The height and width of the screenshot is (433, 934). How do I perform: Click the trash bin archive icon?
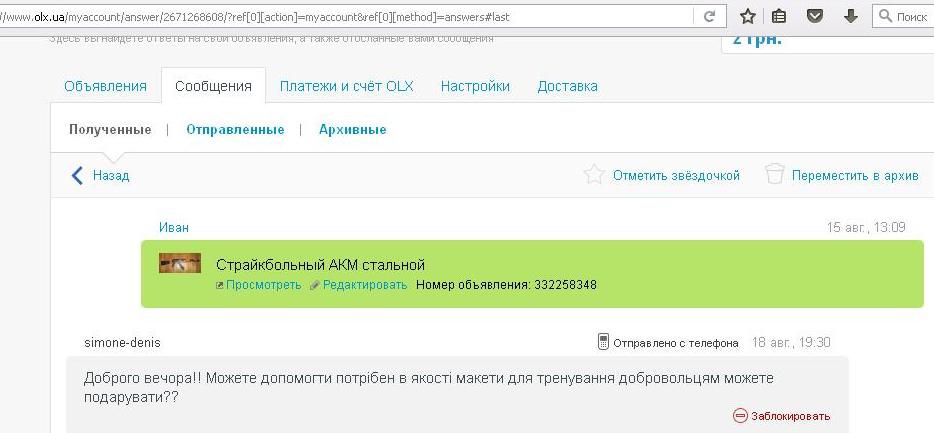[x=774, y=175]
